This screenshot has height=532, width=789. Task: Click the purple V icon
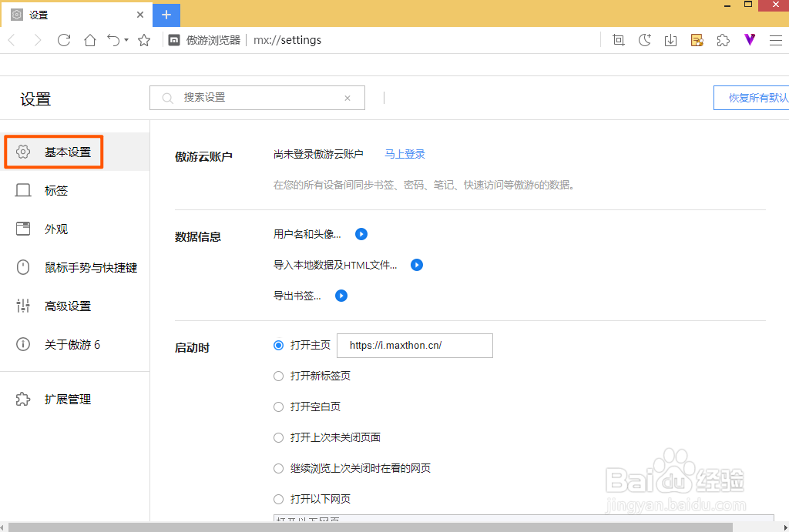[750, 40]
